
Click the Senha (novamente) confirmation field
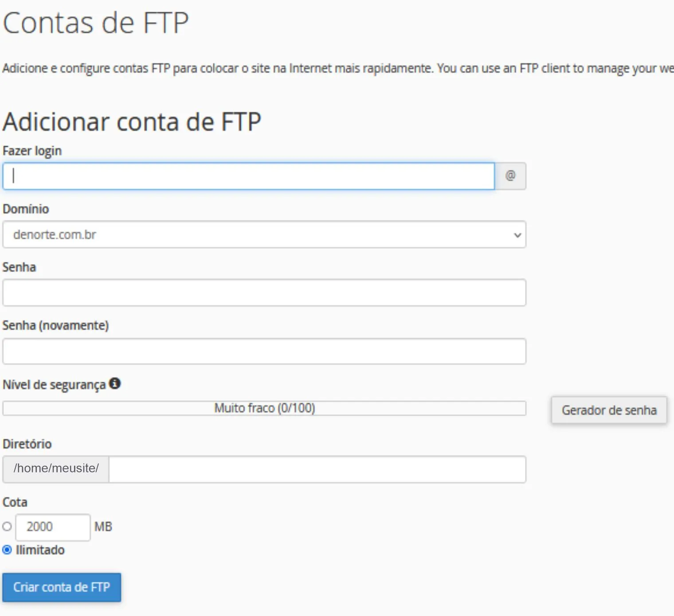coord(264,351)
